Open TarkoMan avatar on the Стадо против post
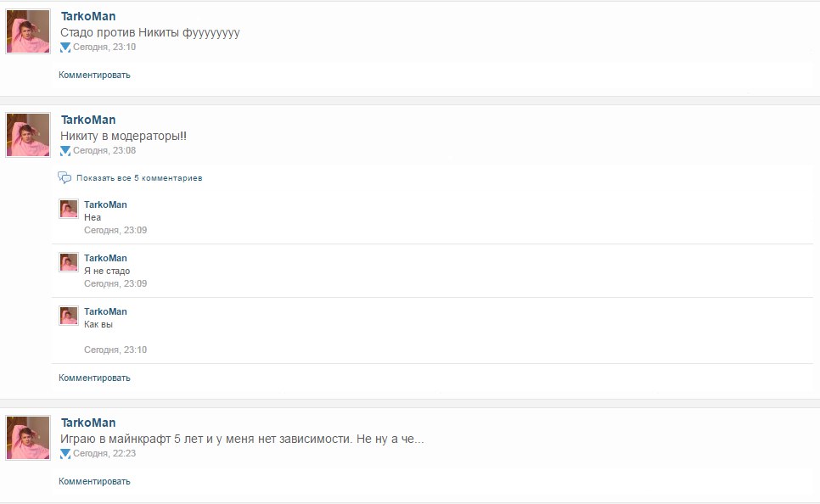The image size is (820, 504). pyautogui.click(x=28, y=31)
